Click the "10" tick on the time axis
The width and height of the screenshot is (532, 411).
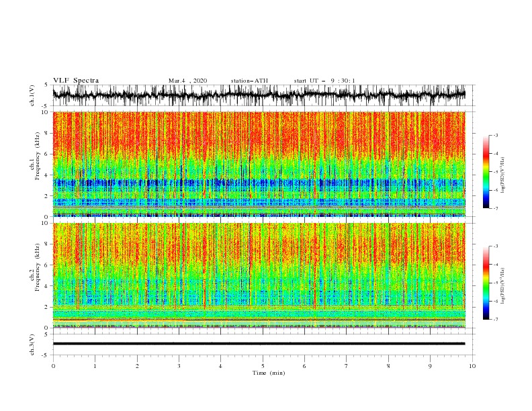[x=472, y=366]
